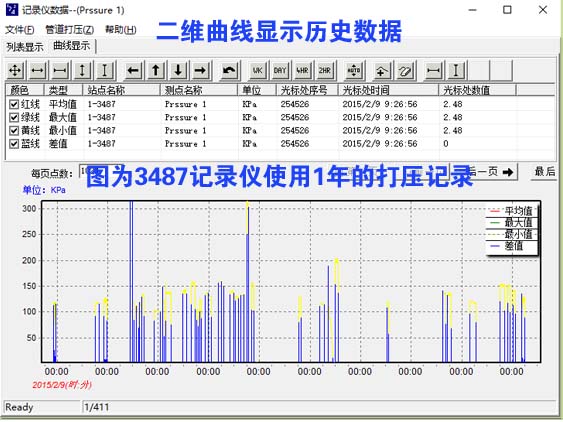Minimize the 记录仪数据 window
Viewport: 563px width, 422px height.
point(473,10)
